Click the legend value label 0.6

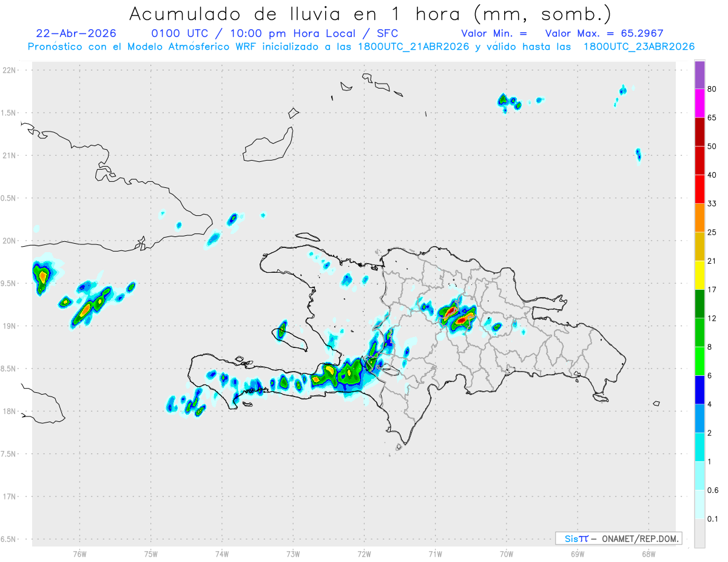click(713, 490)
